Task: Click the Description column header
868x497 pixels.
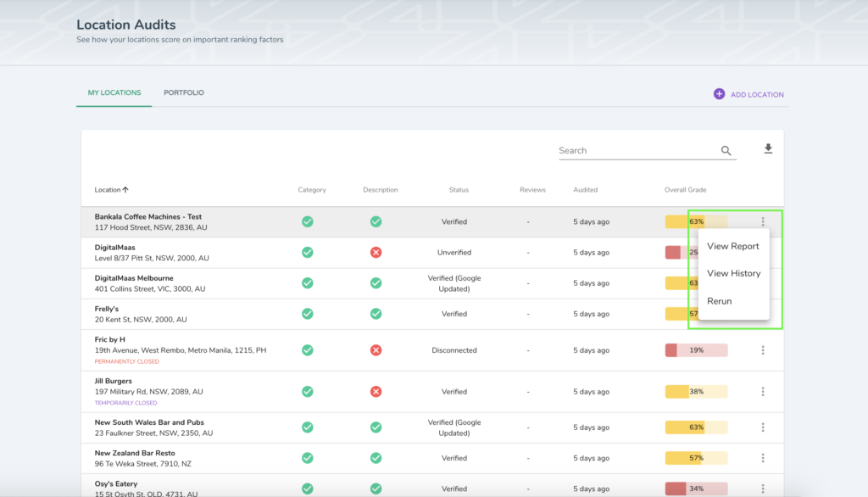Action: pos(381,189)
